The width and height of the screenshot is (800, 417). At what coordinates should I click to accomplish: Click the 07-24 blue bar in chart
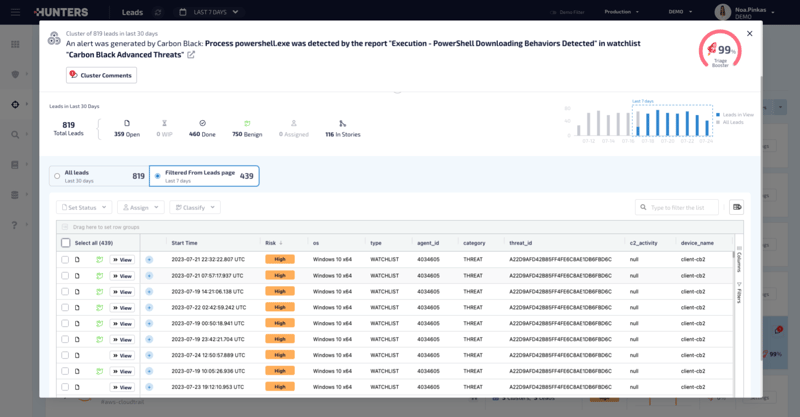click(x=707, y=128)
